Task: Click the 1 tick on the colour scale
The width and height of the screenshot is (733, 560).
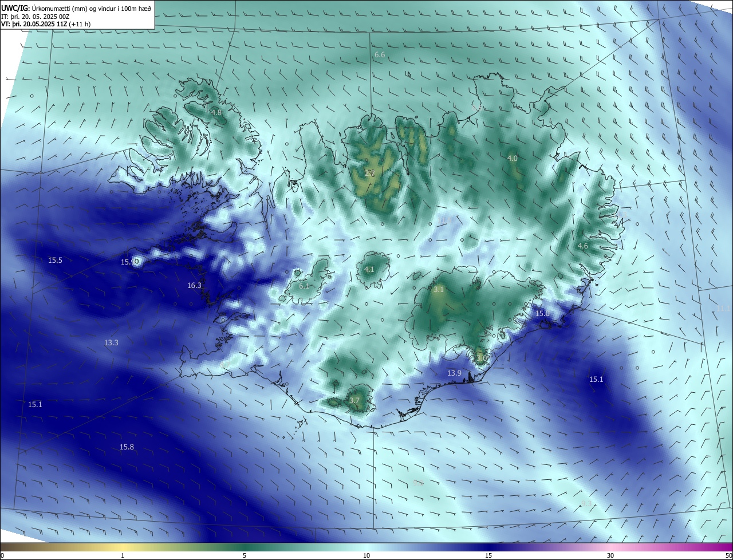Action: pos(123,555)
